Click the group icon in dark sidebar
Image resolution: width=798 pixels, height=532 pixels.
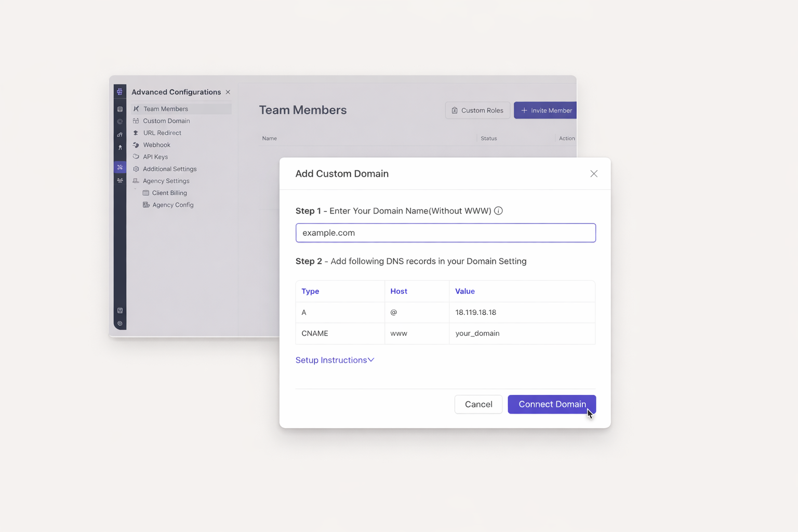120,181
